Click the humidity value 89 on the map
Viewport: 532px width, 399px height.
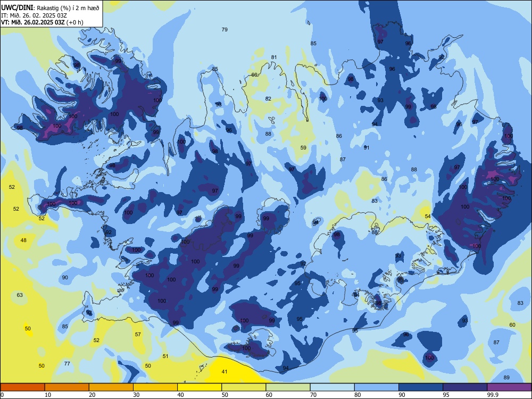pos(506,377)
